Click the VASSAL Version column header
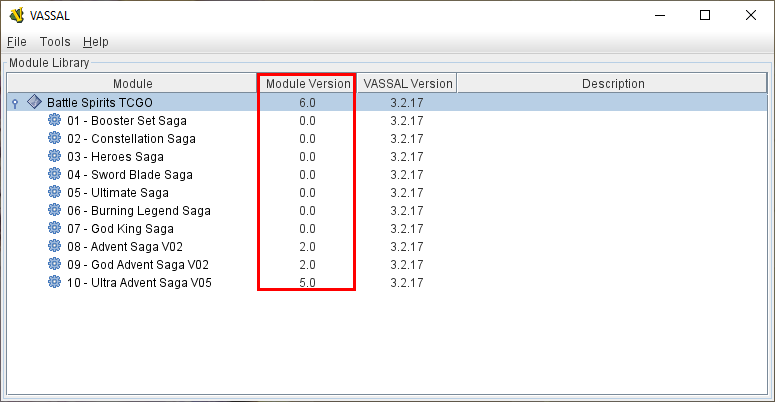 coord(407,84)
